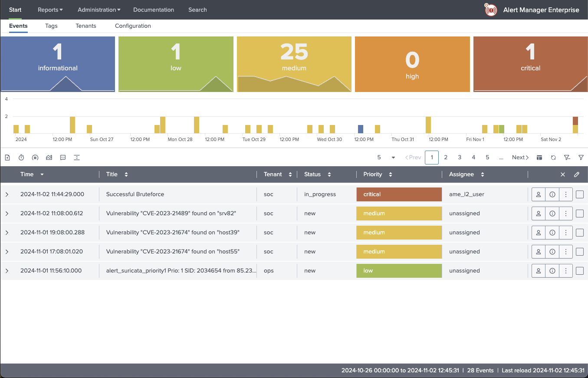The width and height of the screenshot is (588, 378).
Task: Expand the Successful Bruteforce event row
Action: tap(7, 194)
